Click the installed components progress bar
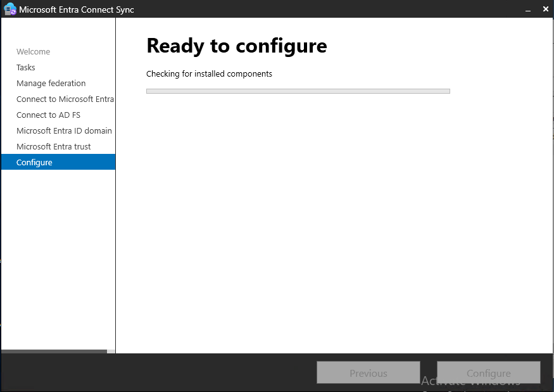Screen dimensions: 554x392 pos(298,91)
